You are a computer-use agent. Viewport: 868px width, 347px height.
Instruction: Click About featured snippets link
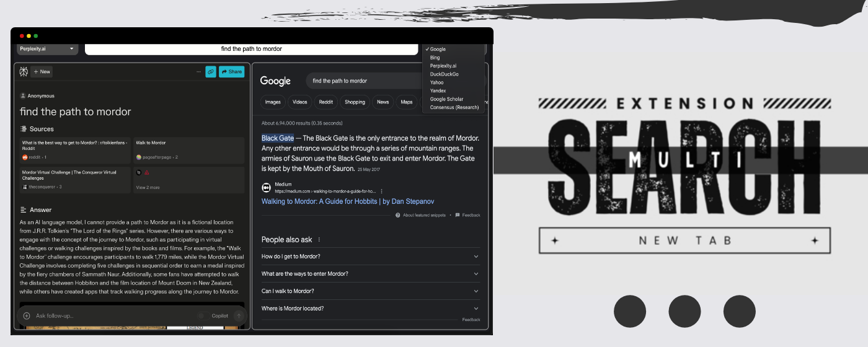coord(425,215)
